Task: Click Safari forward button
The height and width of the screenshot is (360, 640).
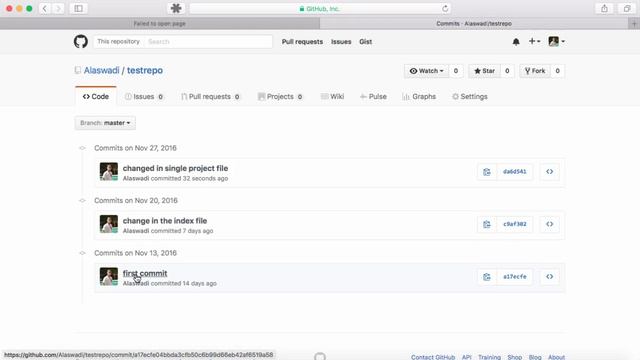Action: tap(58, 8)
